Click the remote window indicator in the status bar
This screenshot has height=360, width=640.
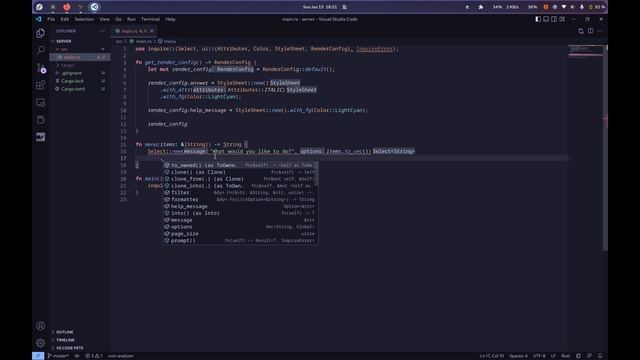point(38,356)
